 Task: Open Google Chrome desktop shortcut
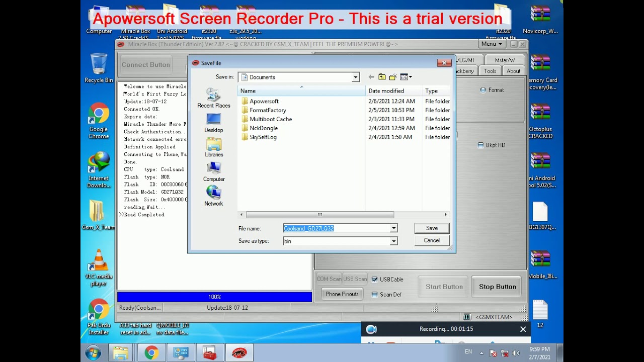tap(99, 121)
